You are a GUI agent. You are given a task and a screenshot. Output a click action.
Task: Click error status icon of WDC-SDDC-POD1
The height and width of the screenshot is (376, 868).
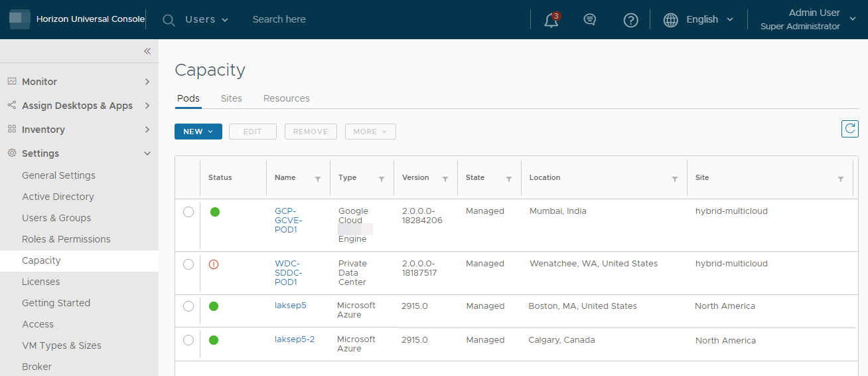[x=214, y=264]
